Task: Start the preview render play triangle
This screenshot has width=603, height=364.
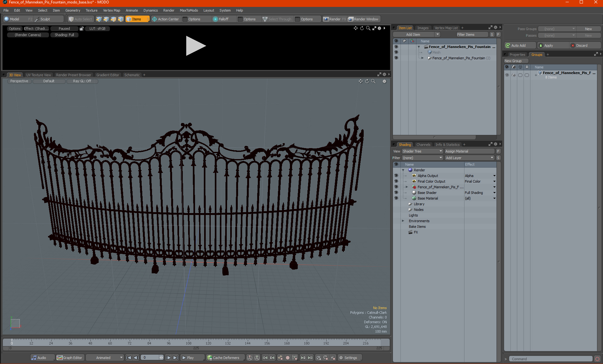Action: (195, 46)
